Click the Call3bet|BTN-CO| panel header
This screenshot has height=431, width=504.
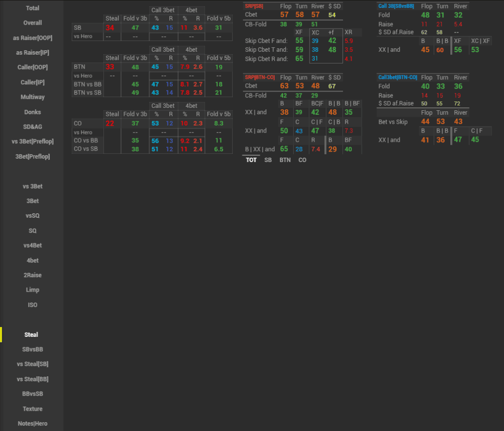[x=397, y=77]
